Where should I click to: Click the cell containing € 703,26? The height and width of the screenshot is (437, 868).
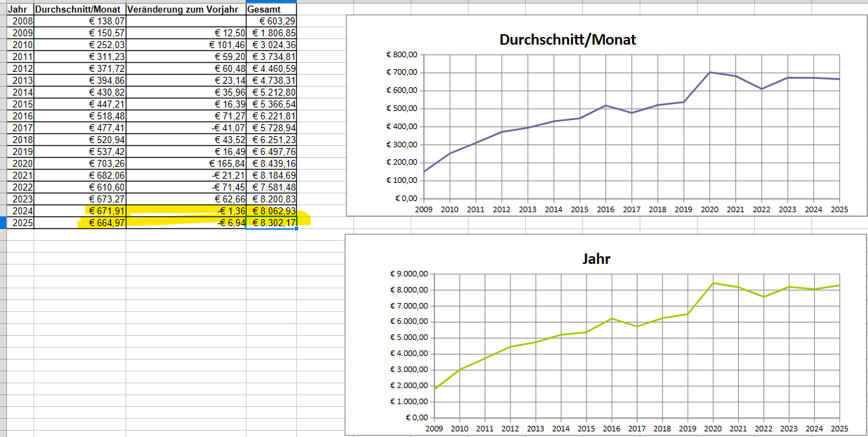79,163
